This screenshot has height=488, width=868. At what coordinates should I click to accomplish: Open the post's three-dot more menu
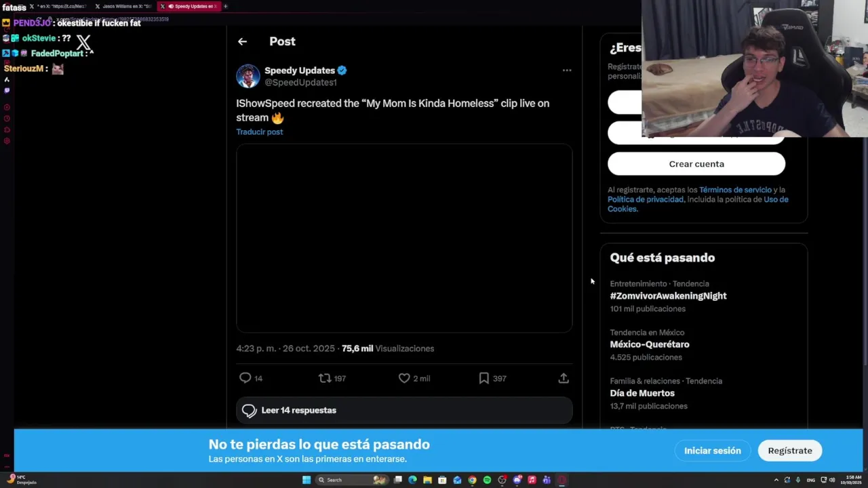(x=567, y=70)
